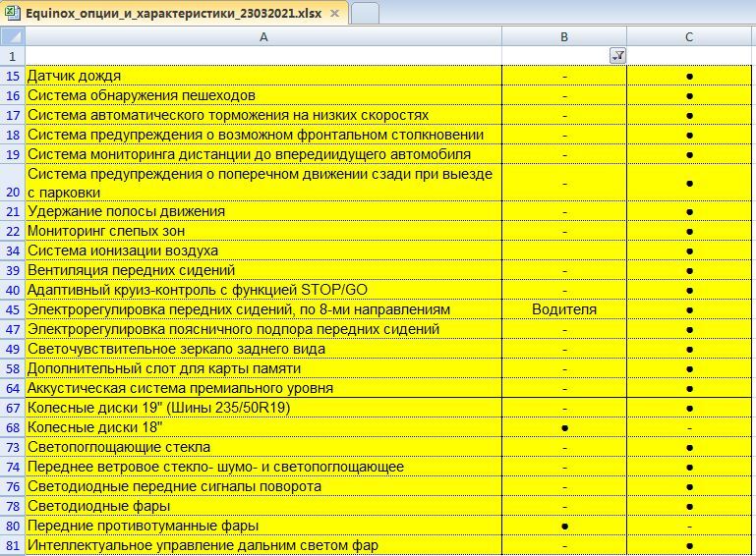Image resolution: width=756 pixels, height=556 pixels.
Task: Select bullet in column C for 'Вентиляция передних сидений'
Action: coord(690,270)
